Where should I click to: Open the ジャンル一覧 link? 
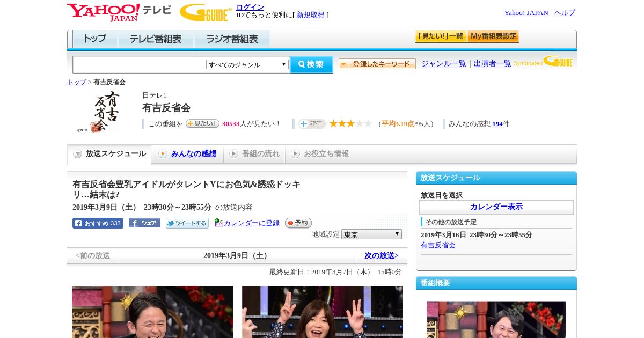[x=444, y=64]
